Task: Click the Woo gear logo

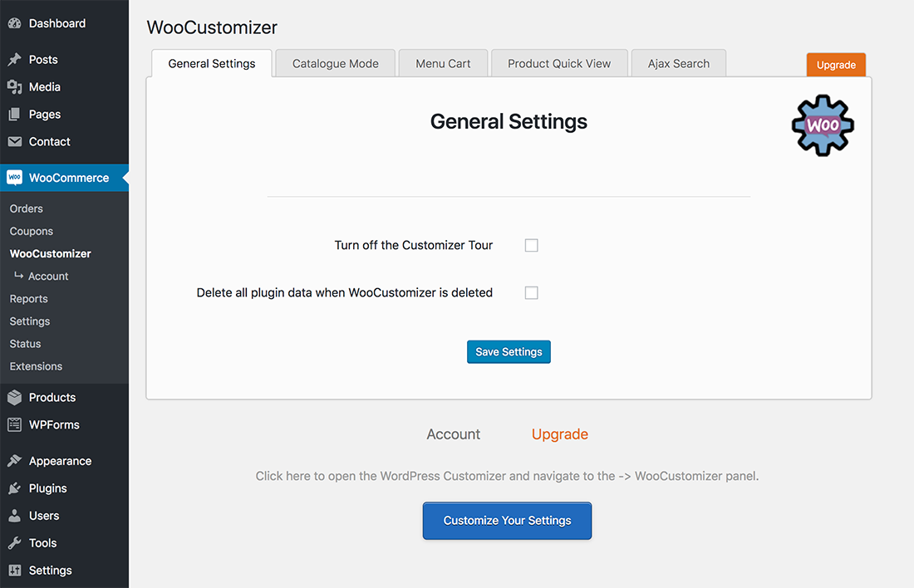Action: point(823,125)
